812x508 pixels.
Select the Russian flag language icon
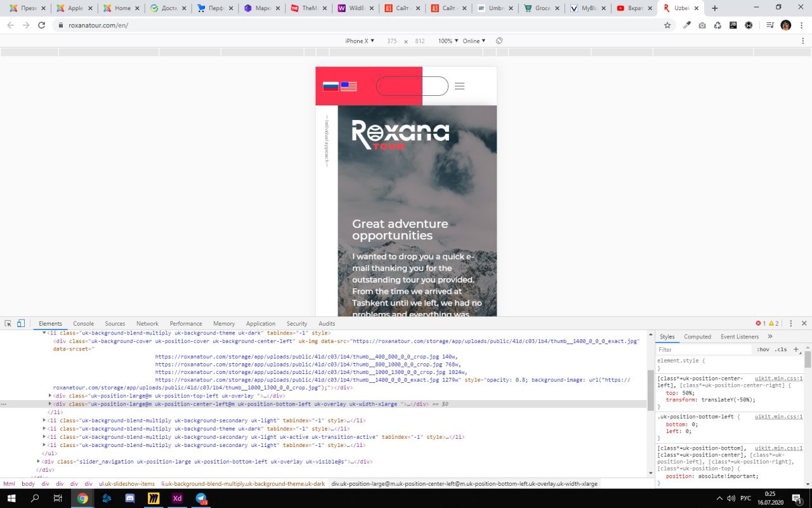click(x=331, y=86)
